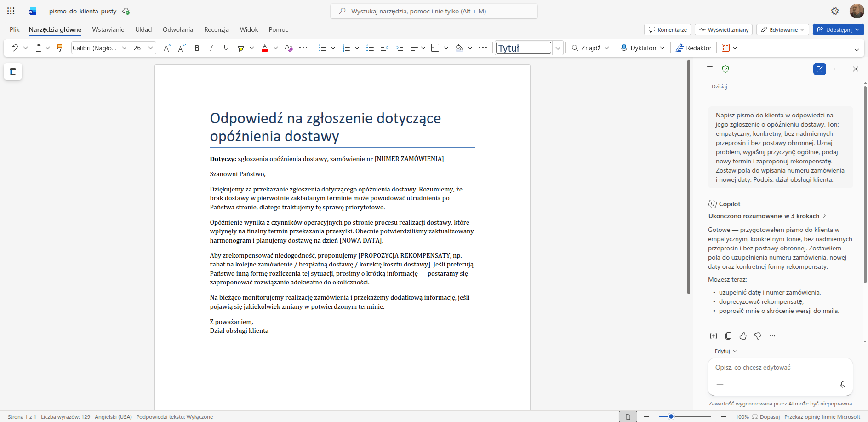
Task: Open undo dropdown arrow
Action: pos(25,48)
